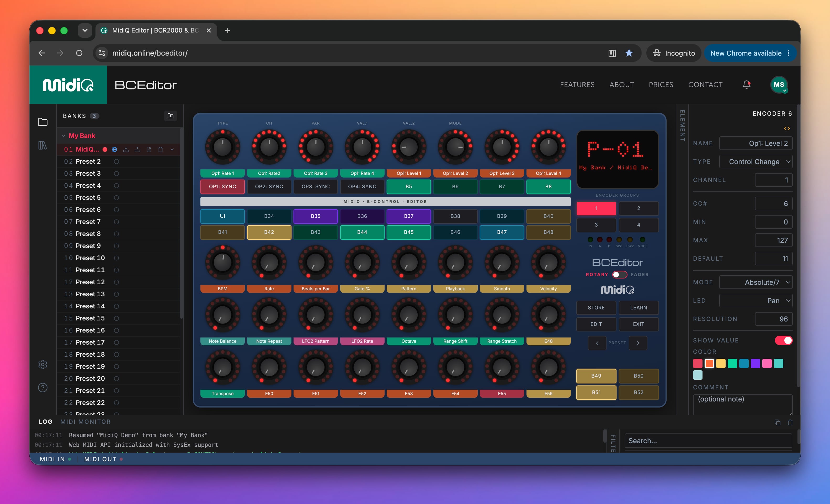Click the MIDI piano icon in the address bar

point(612,53)
